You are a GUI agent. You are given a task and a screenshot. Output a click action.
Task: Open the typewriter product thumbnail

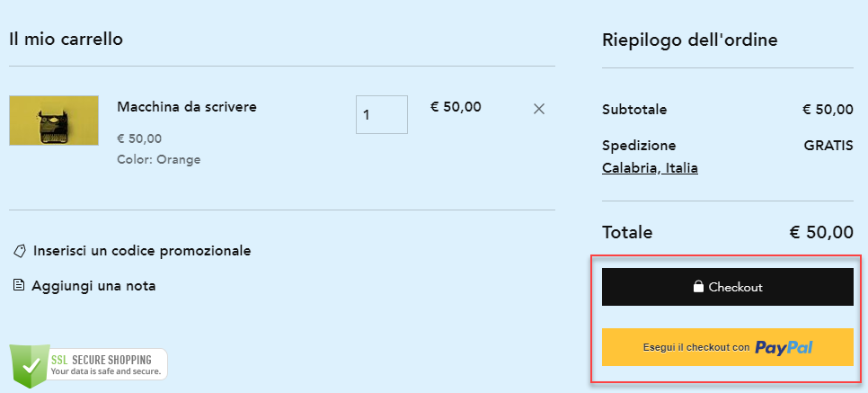click(x=54, y=121)
